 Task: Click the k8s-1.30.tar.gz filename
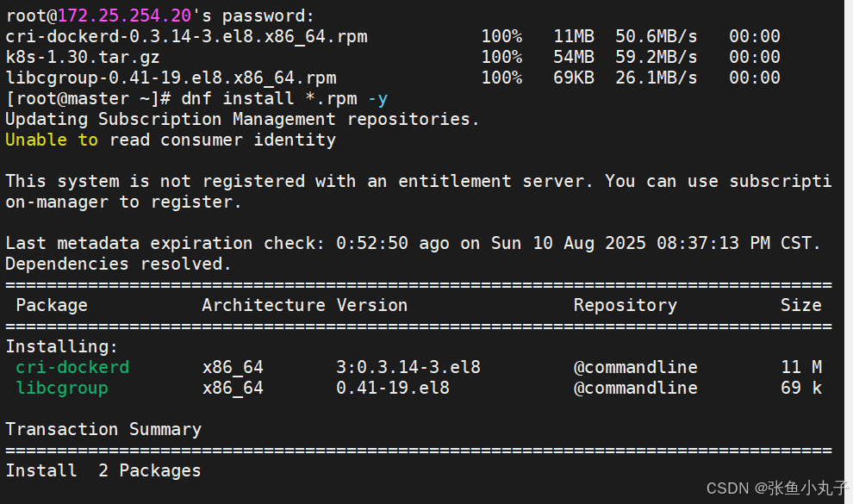[83, 57]
